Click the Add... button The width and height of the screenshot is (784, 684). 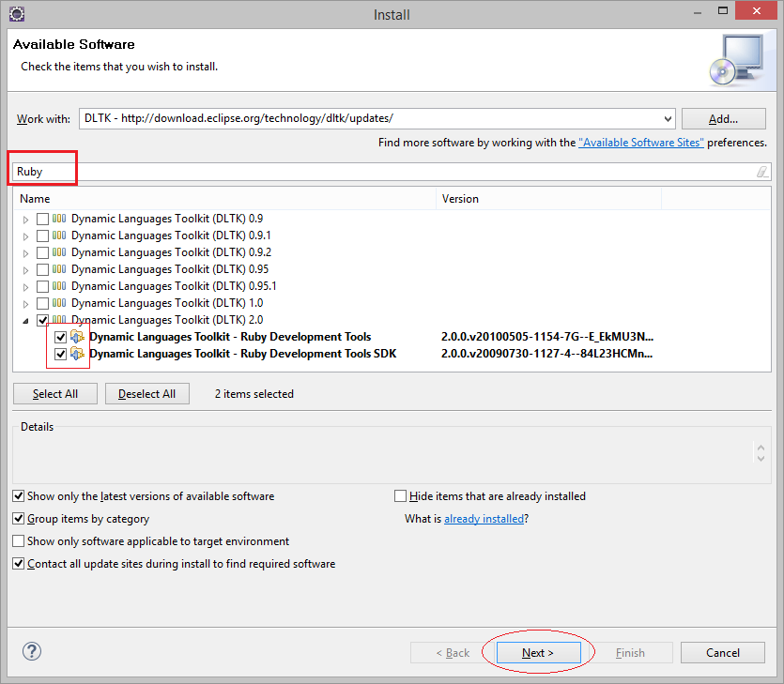tap(724, 119)
